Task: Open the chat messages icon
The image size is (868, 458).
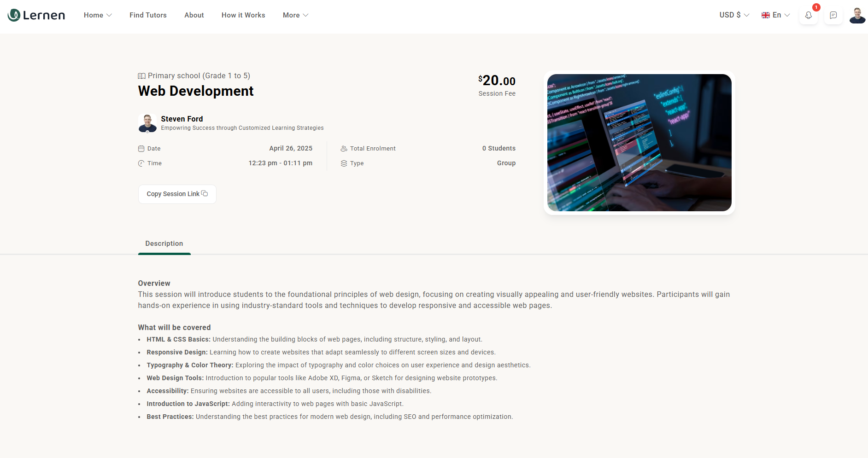Action: [833, 15]
